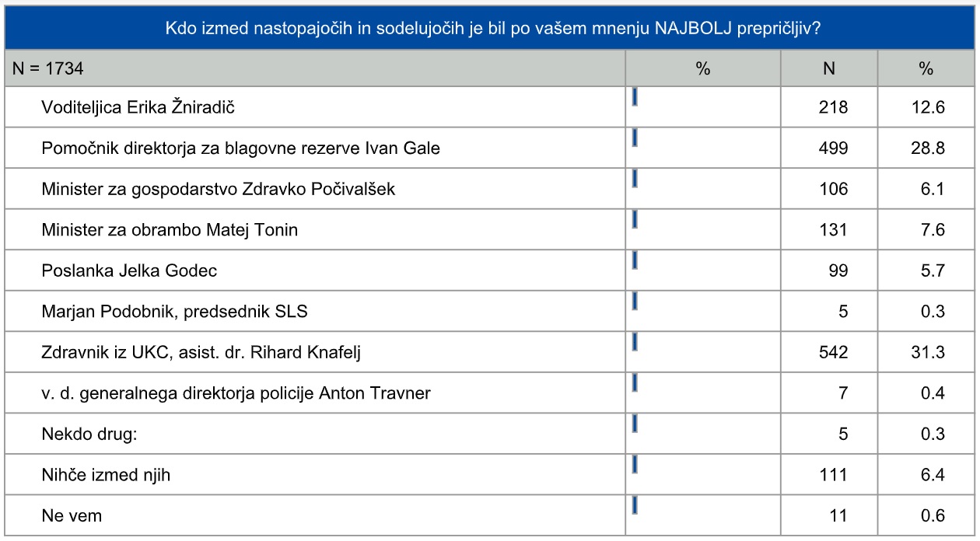This screenshot has width=980, height=541.
Task: Click Marjan Podobnik, predsednik SLS label
Action: [175, 312]
